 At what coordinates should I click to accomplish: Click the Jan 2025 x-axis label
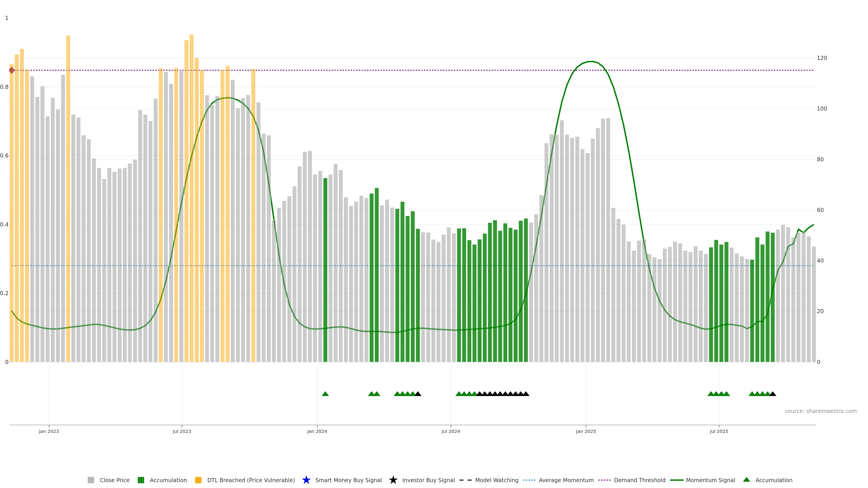pyautogui.click(x=586, y=431)
